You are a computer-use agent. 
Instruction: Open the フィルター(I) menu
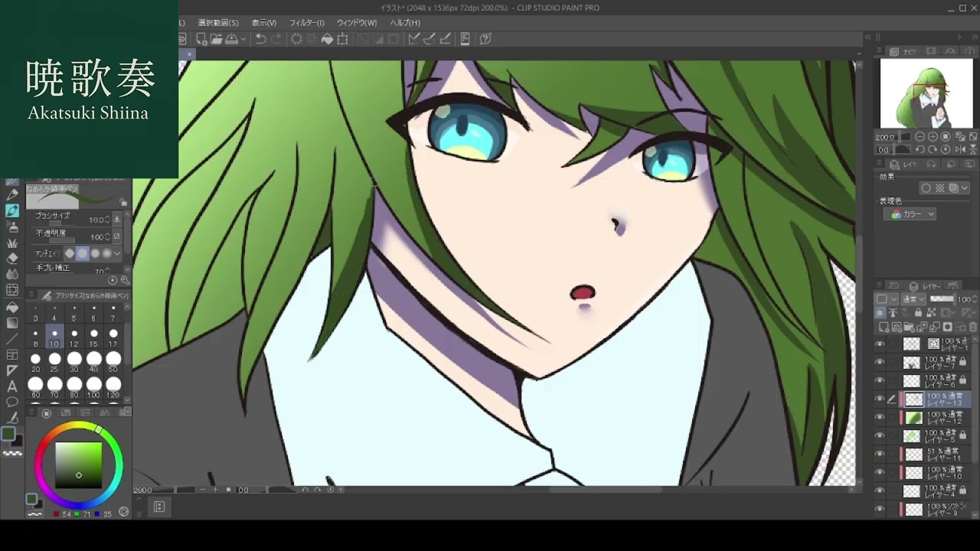[x=307, y=23]
